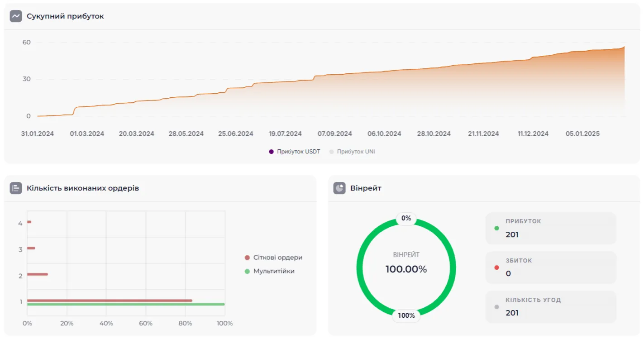This screenshot has height=339, width=644.
Task: Click the cumulative profit chart icon
Action: tap(16, 16)
